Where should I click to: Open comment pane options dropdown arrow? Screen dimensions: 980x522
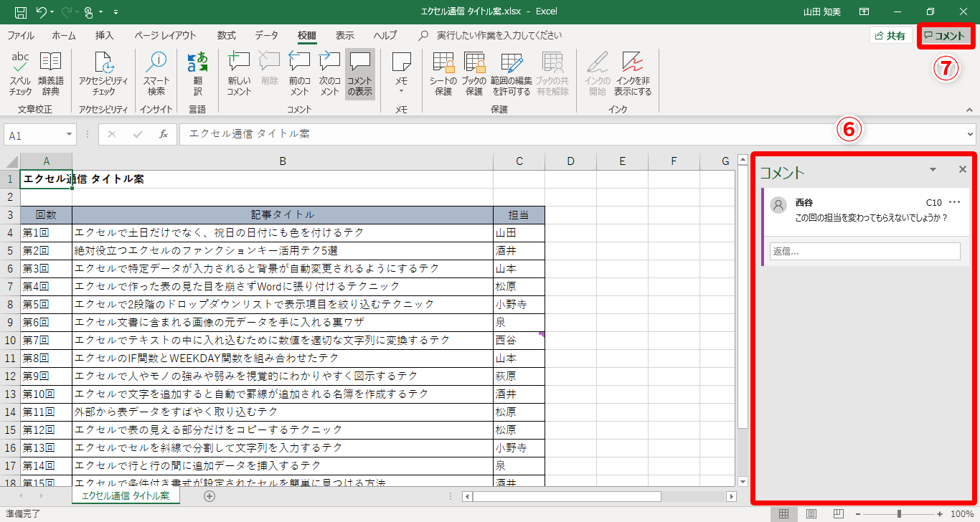(x=933, y=170)
